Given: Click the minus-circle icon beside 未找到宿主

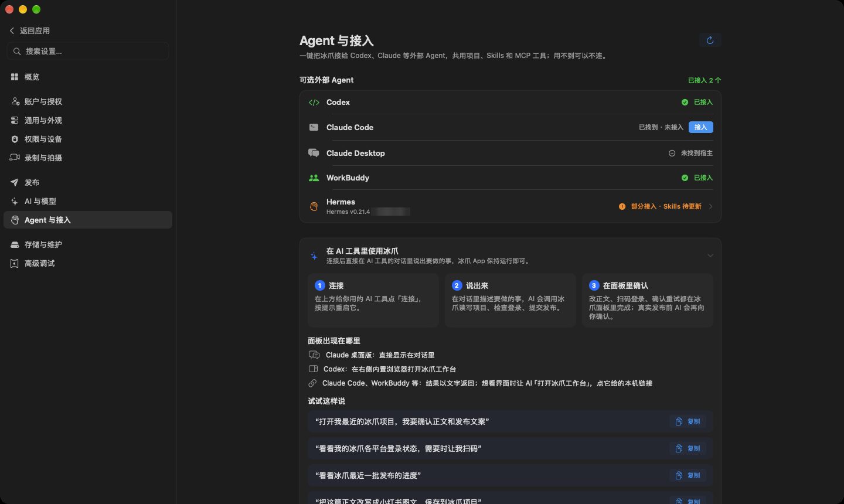Looking at the screenshot, I should 672,153.
